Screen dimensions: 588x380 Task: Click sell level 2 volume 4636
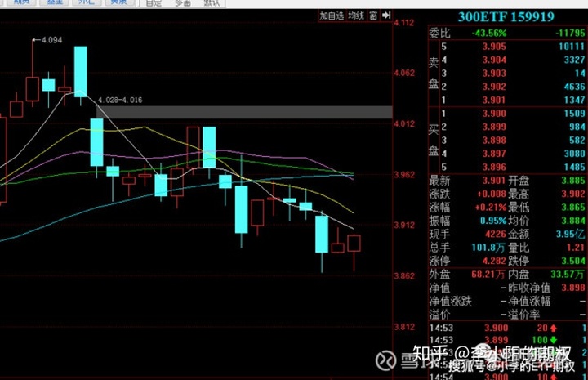574,87
